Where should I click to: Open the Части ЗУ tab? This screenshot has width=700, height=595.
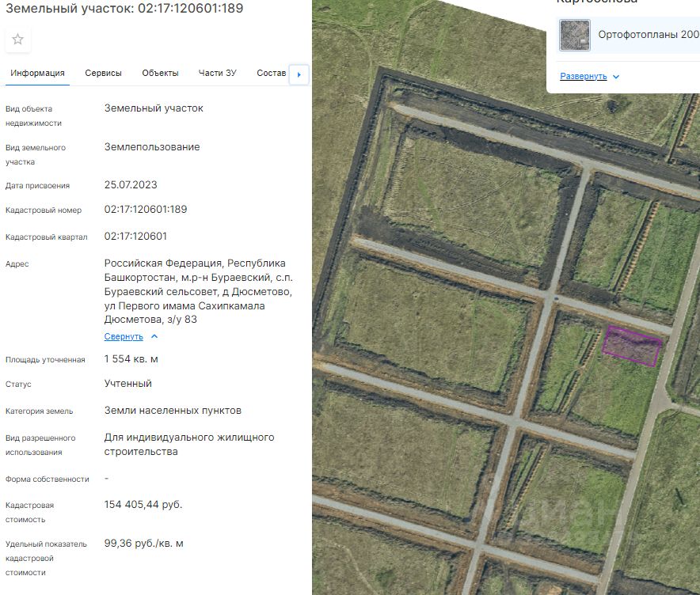pos(218,73)
